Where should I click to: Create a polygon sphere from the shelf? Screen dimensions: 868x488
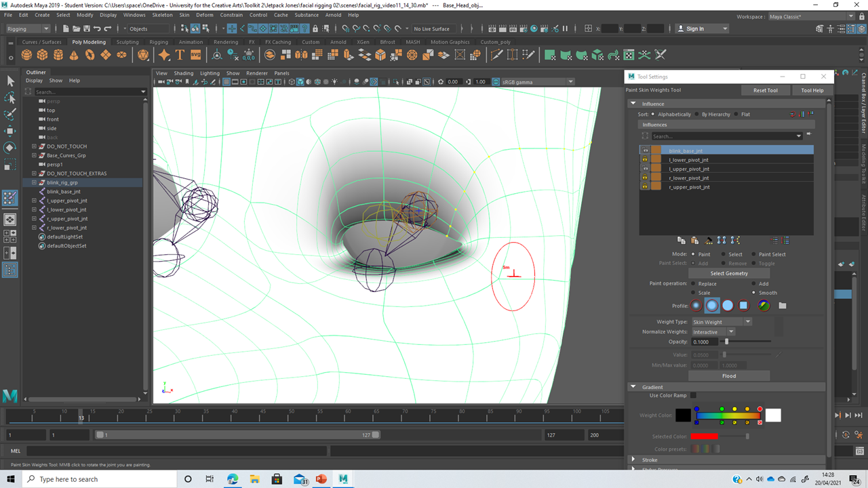pos(26,55)
